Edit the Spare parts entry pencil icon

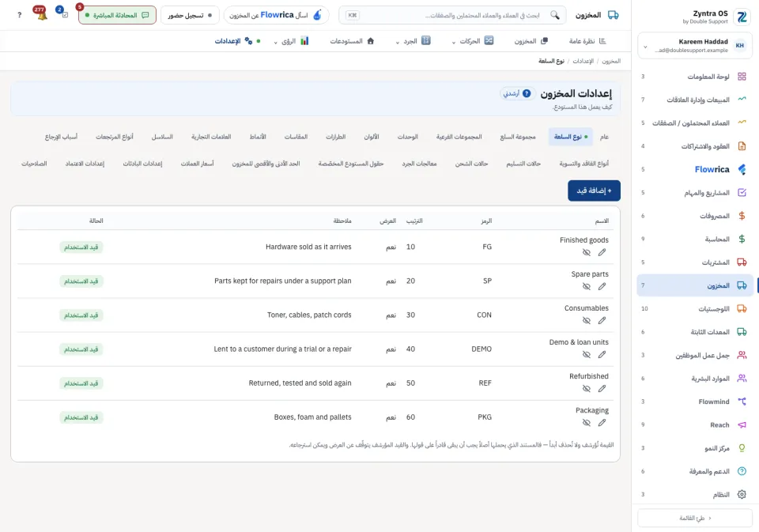(602, 286)
